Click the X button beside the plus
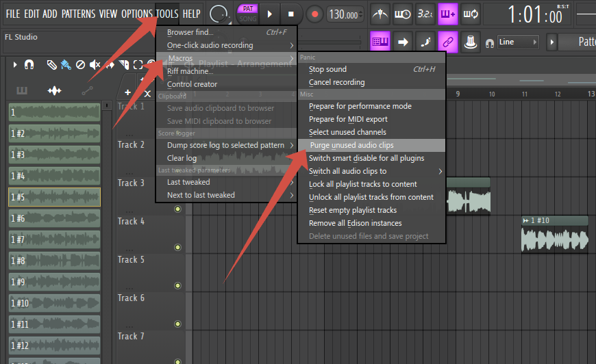596x364 pixels. click(147, 93)
